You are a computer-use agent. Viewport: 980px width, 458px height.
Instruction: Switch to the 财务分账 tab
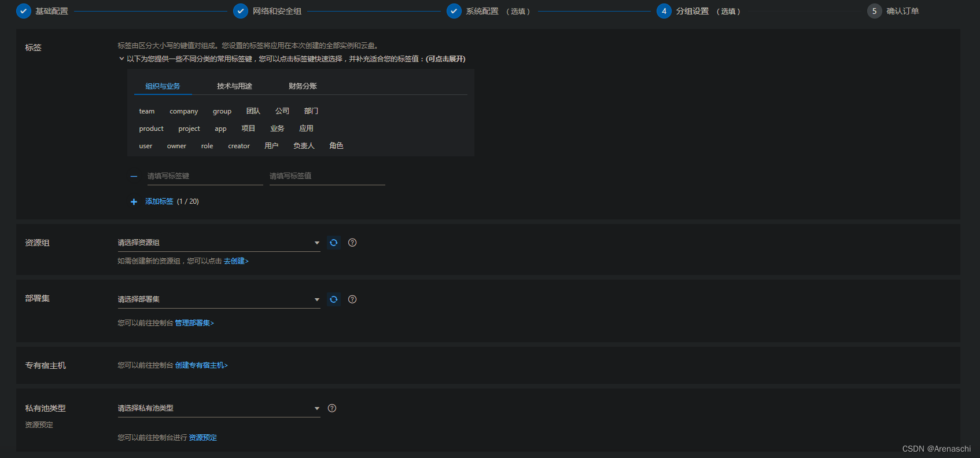coord(303,86)
